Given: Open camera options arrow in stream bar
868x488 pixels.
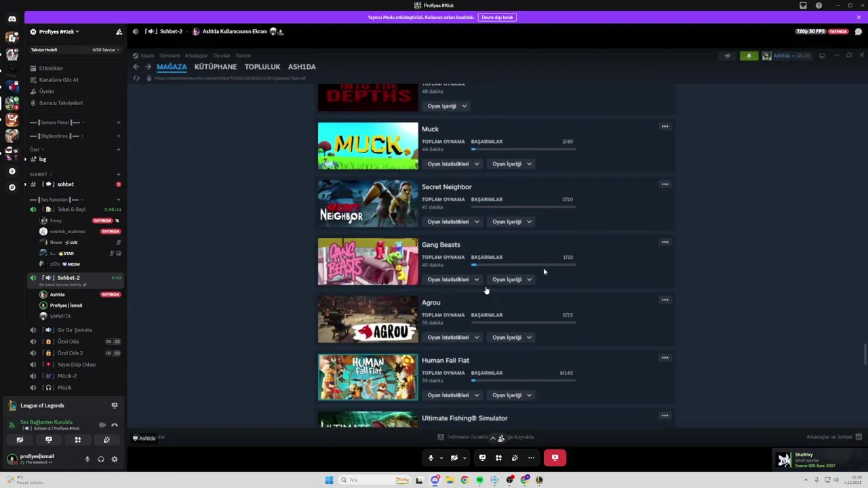Looking at the screenshot, I should 465,458.
